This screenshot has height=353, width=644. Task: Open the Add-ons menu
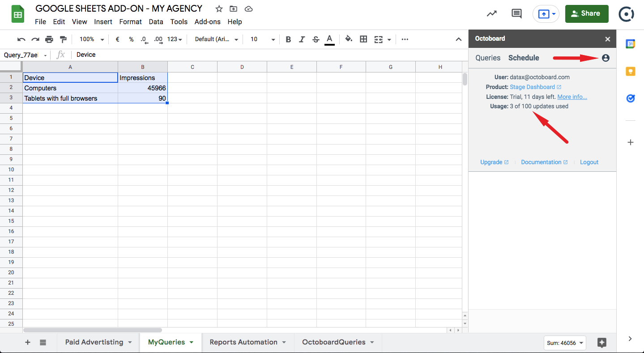(208, 21)
